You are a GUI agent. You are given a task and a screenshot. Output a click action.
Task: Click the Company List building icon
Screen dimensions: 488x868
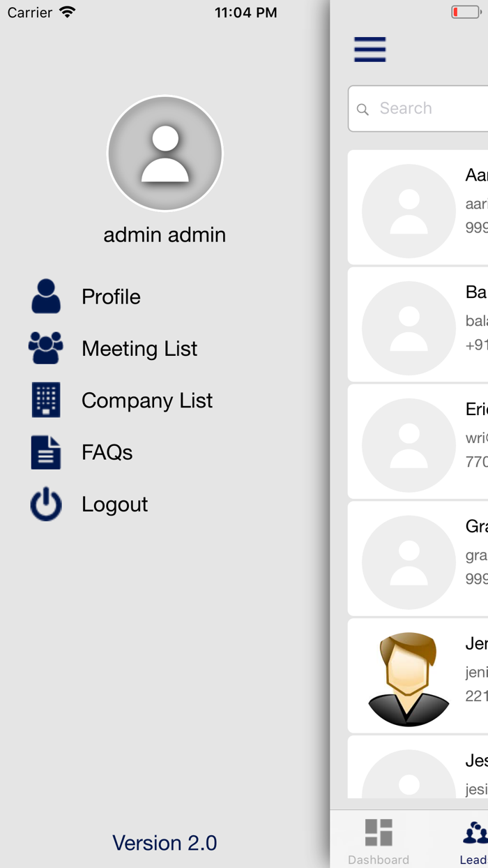46,400
